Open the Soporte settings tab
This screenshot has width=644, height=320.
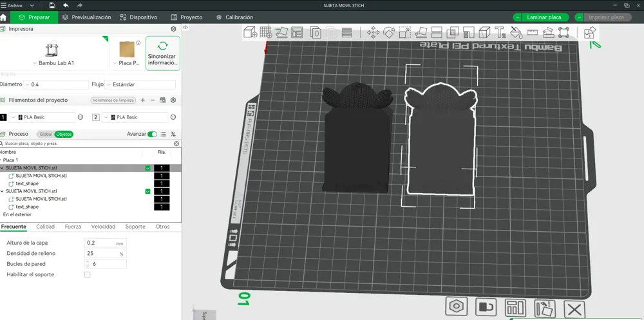(135, 227)
